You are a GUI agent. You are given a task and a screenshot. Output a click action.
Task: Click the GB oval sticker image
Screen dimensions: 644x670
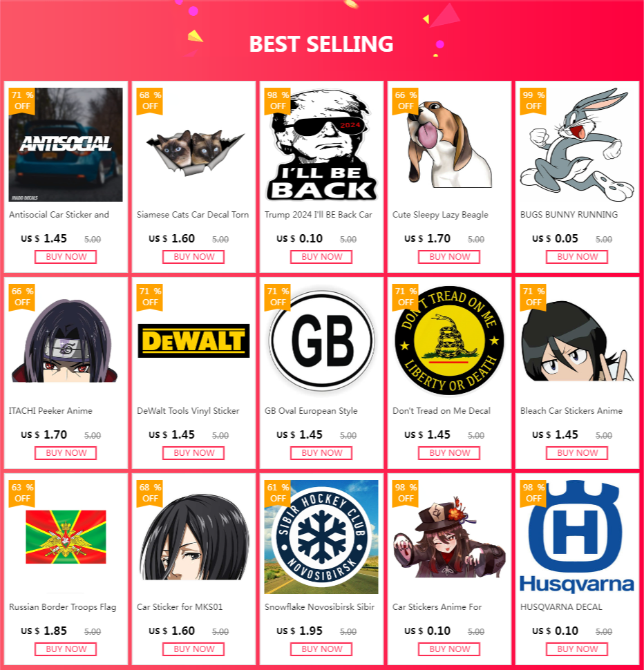[x=321, y=341]
